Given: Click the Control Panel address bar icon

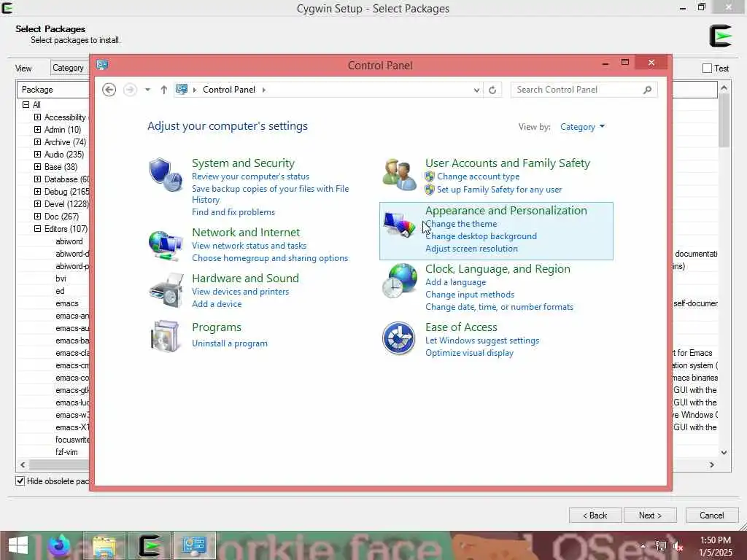Looking at the screenshot, I should pos(182,89).
